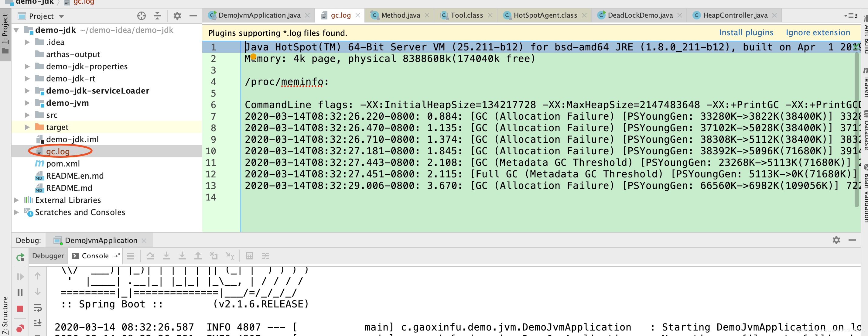Select gc.log in project tree
868x336 pixels.
click(x=58, y=151)
